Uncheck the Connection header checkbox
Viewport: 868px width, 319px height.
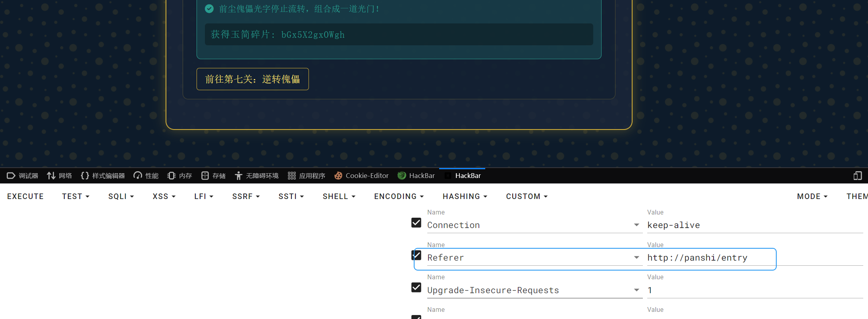pos(416,223)
